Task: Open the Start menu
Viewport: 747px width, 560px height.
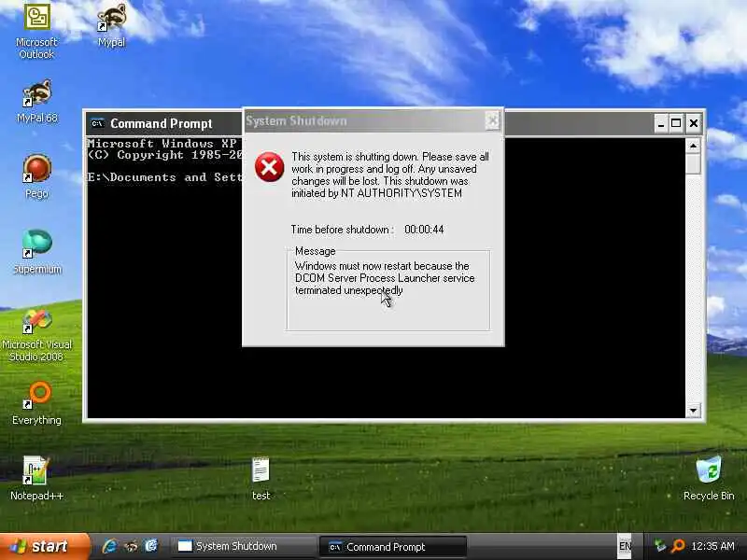Action: 44,546
